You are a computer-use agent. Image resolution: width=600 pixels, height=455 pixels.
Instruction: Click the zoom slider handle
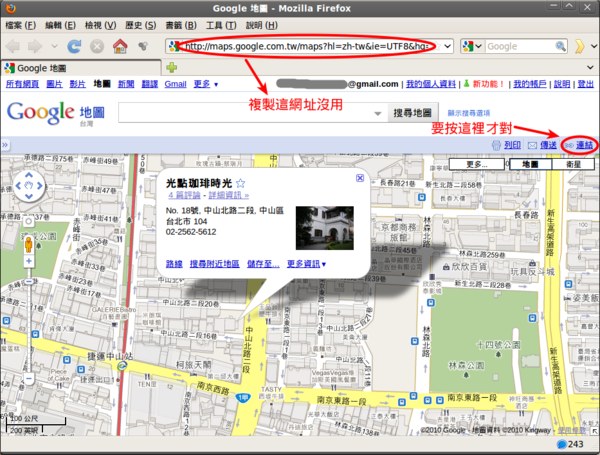click(x=29, y=281)
